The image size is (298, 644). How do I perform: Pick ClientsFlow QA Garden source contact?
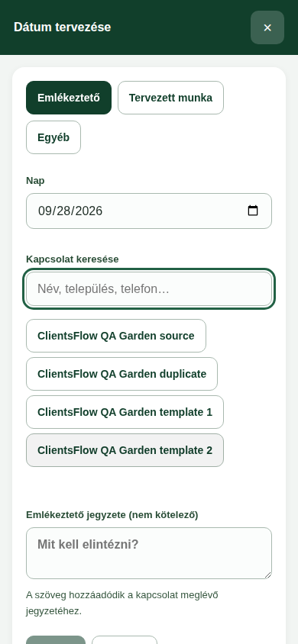pos(116,336)
